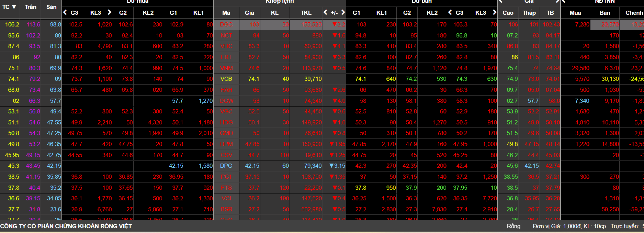Screen dimensions: 644x233
Task: Click left chevron beside sell-side G3 header
Action: click(450, 12)
